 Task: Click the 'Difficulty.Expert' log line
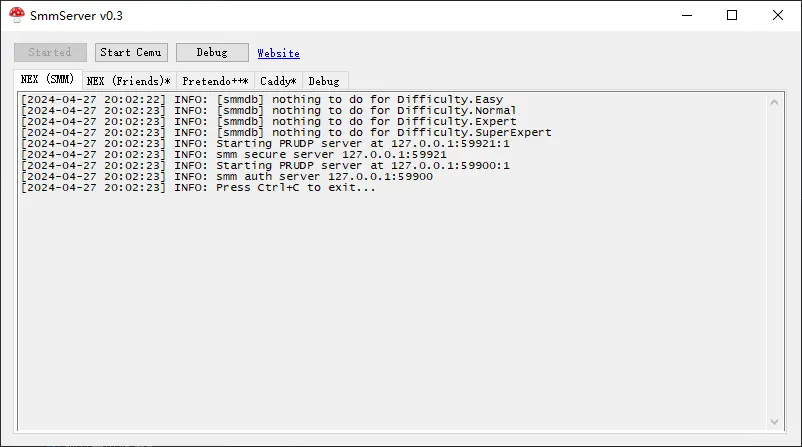269,121
